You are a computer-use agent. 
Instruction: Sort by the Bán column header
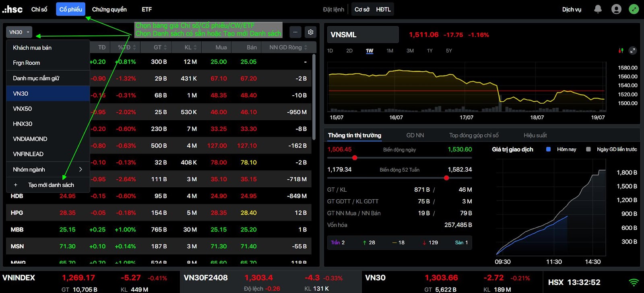point(252,47)
